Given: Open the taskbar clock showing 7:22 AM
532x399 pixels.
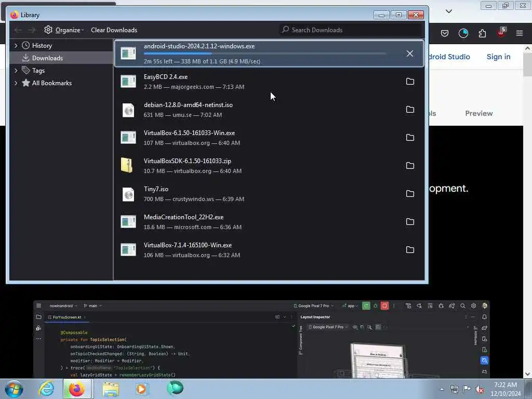Looking at the screenshot, I should pos(505,389).
